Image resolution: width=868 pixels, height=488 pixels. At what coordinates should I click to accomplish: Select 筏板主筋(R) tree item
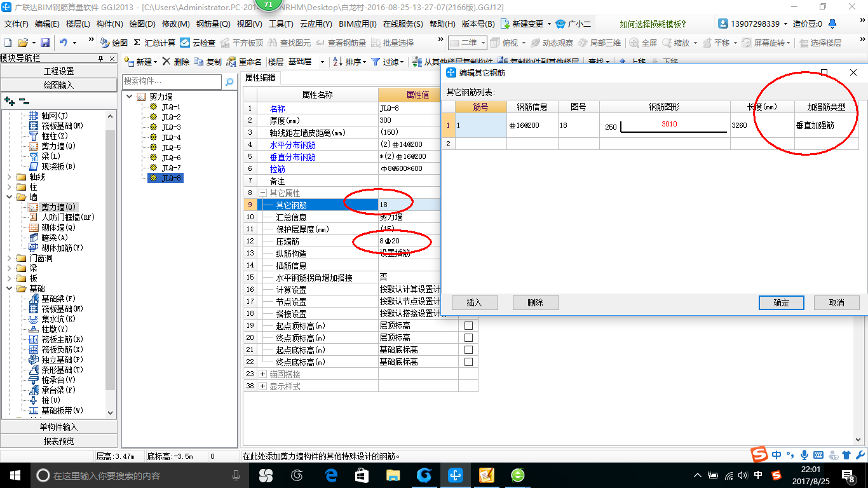[x=56, y=339]
